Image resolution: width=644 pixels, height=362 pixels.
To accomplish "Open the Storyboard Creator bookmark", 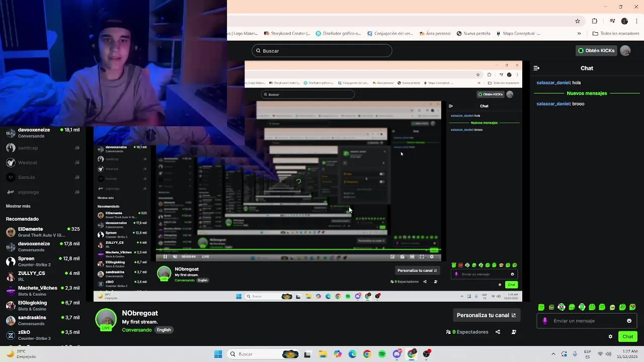I will [x=287, y=34].
